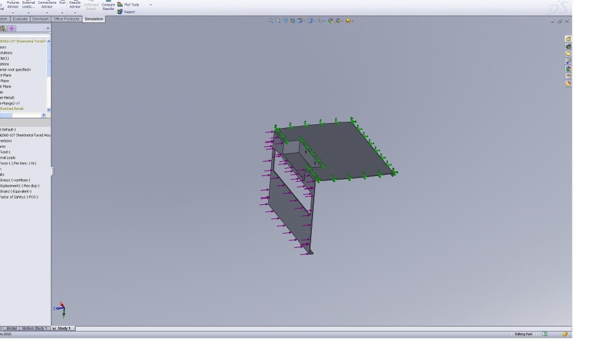Select the Force-1 (Per item: 1 N) item
Image resolution: width=600 pixels, height=364 pixels.
pyautogui.click(x=18, y=163)
